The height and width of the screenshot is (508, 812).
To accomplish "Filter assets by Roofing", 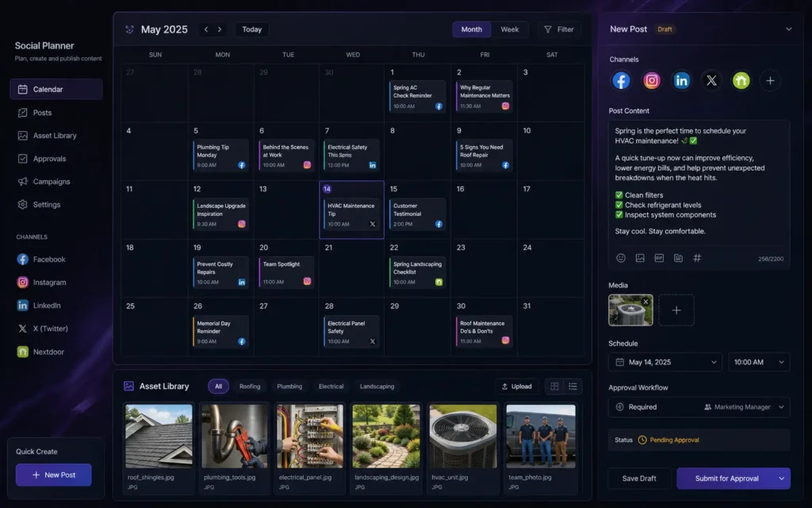I will pyautogui.click(x=250, y=387).
